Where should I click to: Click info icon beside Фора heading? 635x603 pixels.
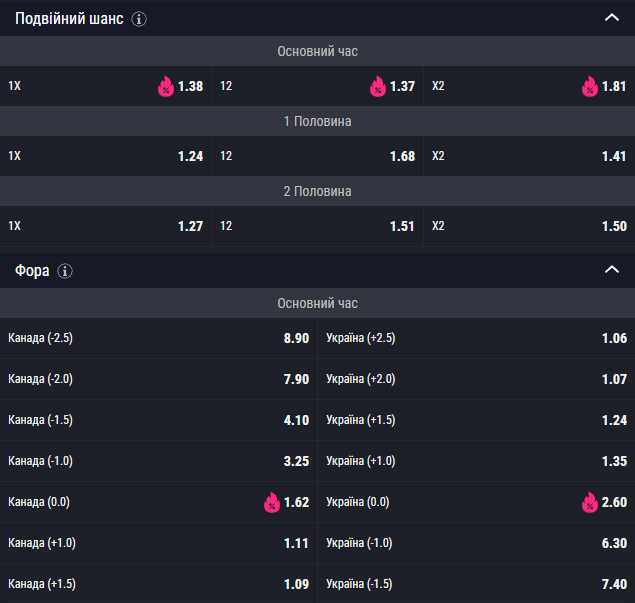click(x=65, y=271)
